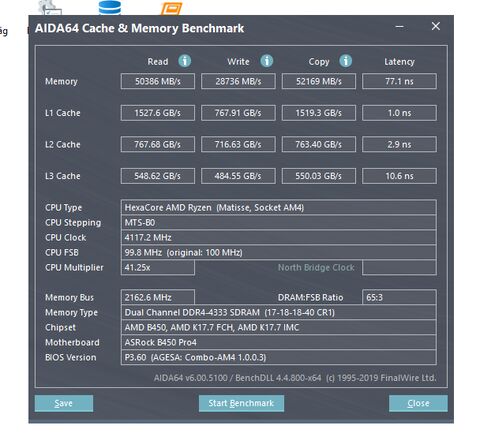This screenshot has width=480, height=444.
Task: Click the CPU Multiplier value 41.25x
Action: 158,268
